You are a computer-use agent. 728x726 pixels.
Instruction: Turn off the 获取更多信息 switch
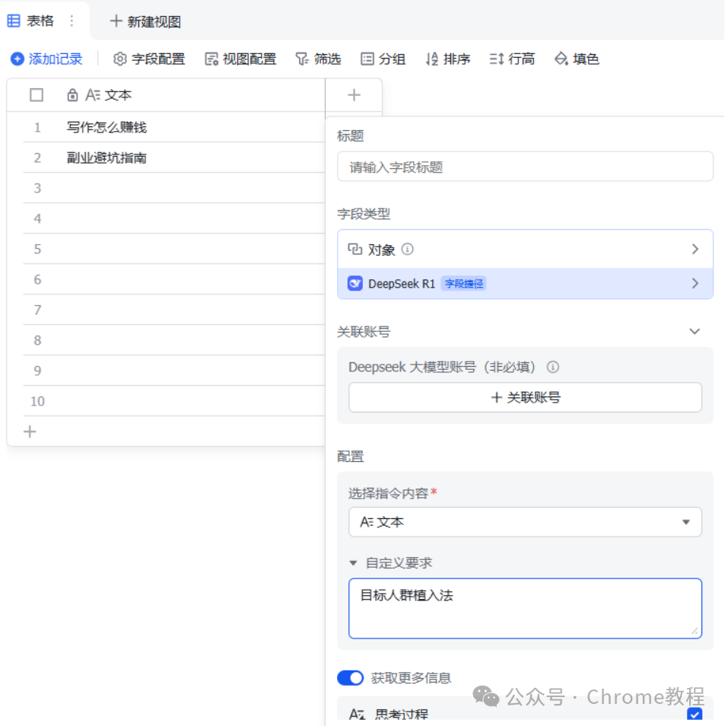[x=350, y=678]
